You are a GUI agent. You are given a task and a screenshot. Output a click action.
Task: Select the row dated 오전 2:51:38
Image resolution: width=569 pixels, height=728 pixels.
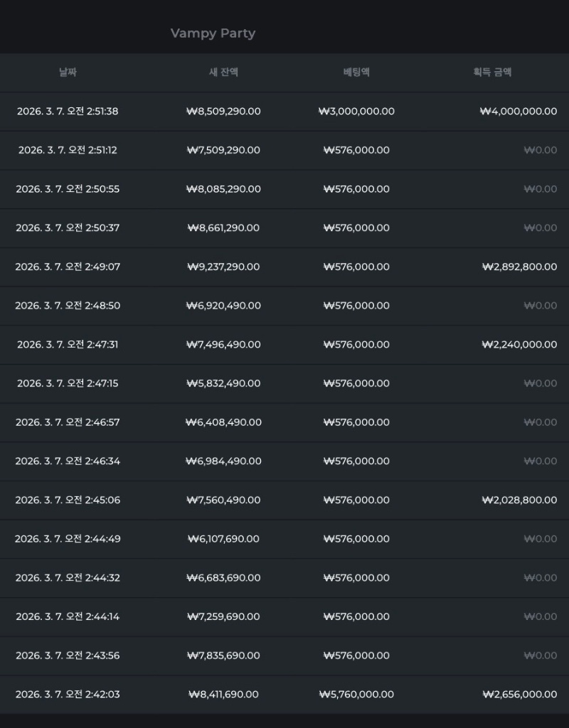(x=68, y=112)
